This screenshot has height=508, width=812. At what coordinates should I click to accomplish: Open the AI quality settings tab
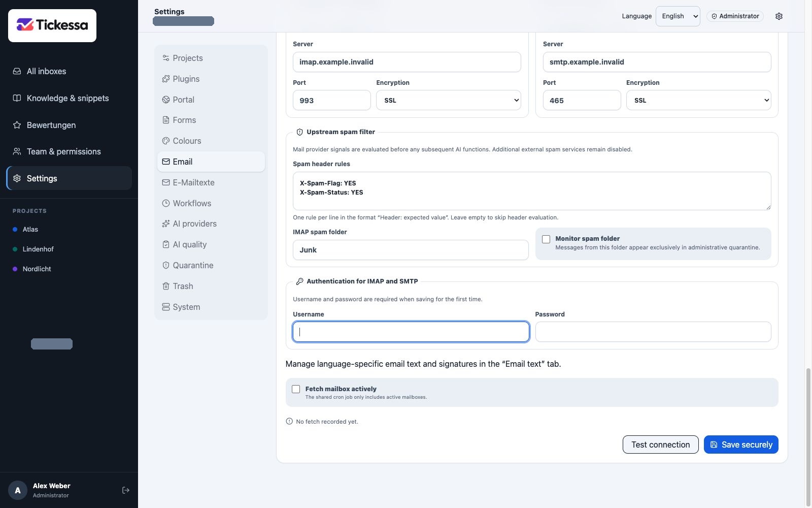point(211,244)
